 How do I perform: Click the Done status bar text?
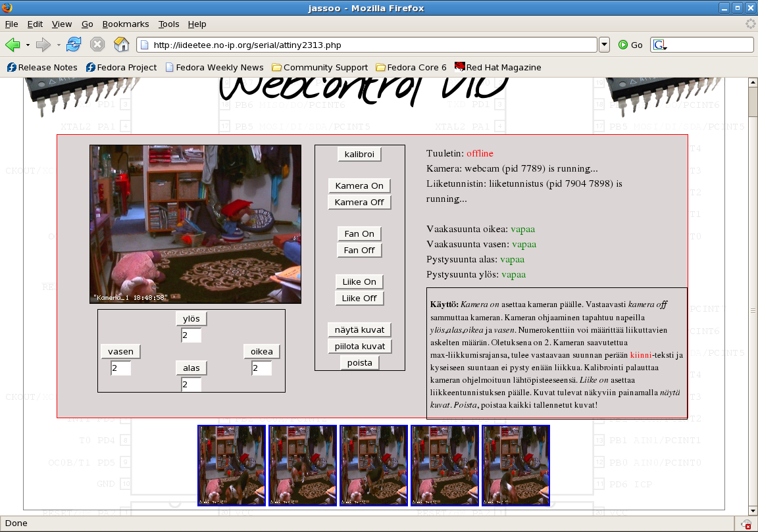point(16,523)
